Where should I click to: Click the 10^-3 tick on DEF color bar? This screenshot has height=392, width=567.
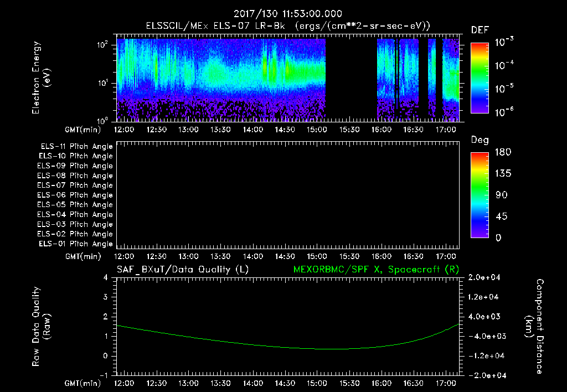click(x=504, y=42)
